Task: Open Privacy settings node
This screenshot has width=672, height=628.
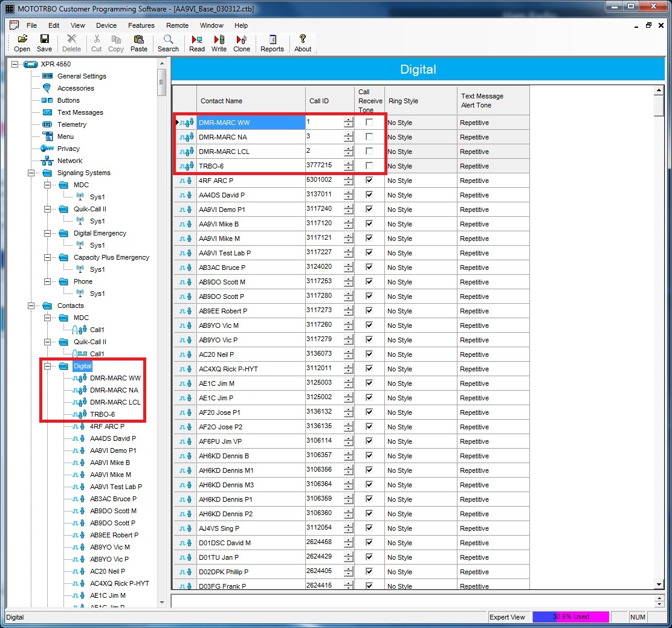Action: [x=68, y=149]
